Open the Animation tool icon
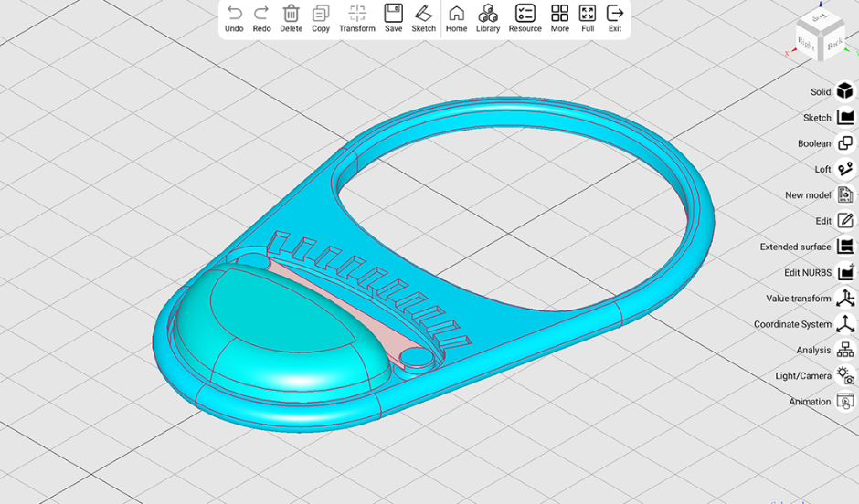 845,401
